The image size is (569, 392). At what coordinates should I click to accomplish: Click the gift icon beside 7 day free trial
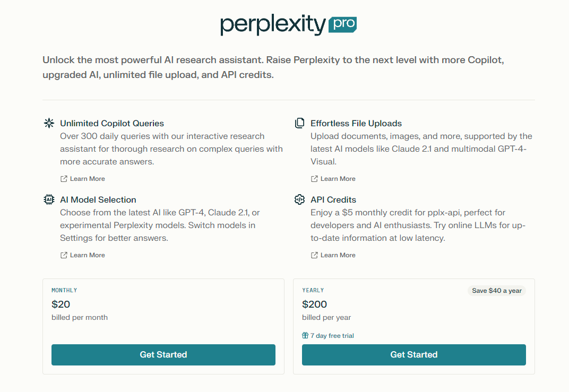click(305, 335)
